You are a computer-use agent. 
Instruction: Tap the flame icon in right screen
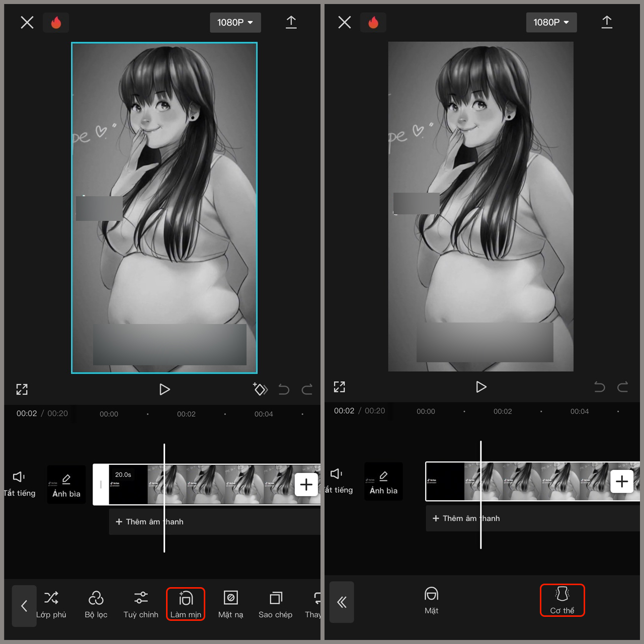(373, 23)
